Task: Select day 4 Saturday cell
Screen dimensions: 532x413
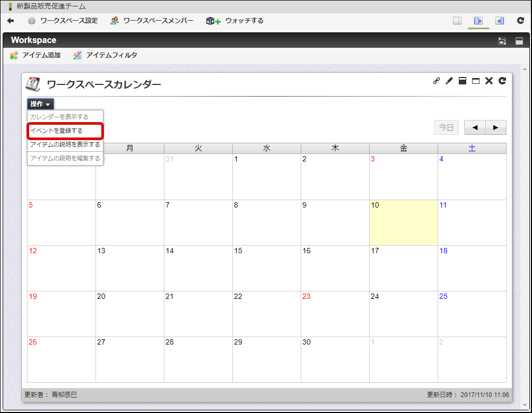Action: tap(472, 177)
